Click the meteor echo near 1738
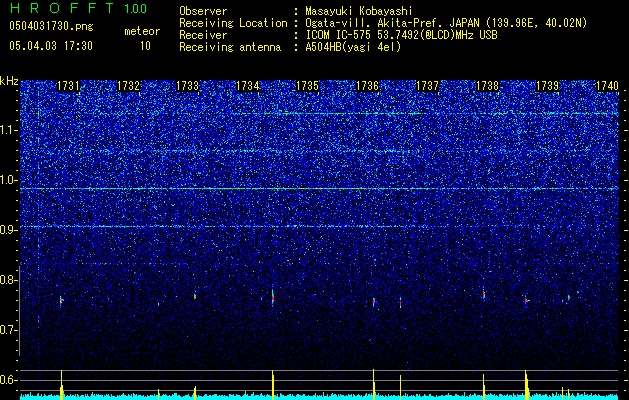 coord(484,294)
